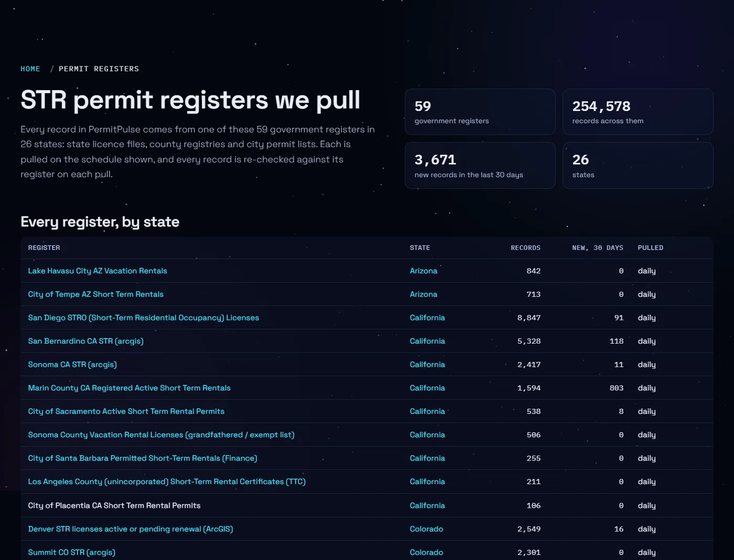Click Arizona in the Lake Havasu City row
734x560 pixels.
[x=424, y=271]
